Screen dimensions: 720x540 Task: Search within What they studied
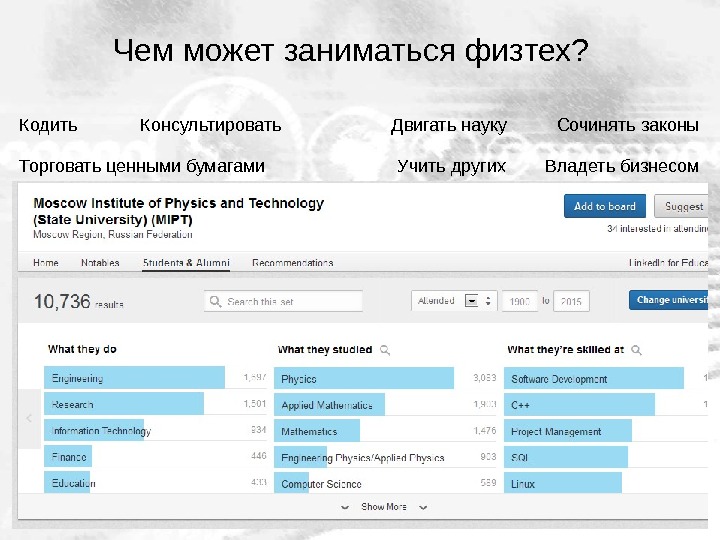point(385,350)
